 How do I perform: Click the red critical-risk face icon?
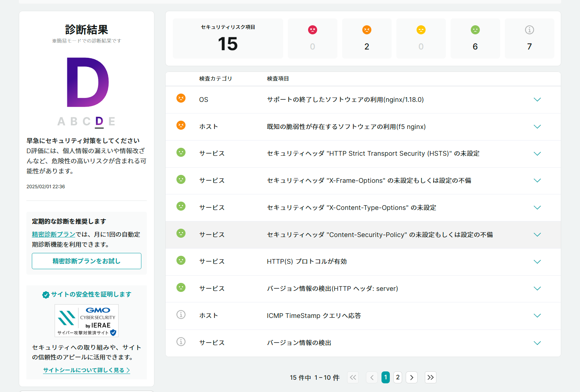312,30
